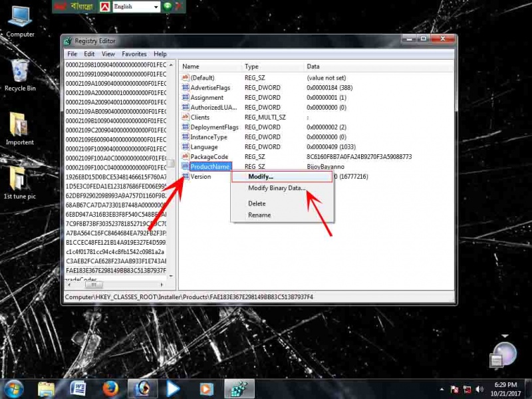The image size is (532, 399).
Task: Open the blue play-arrow player in taskbar
Action: 173,389
